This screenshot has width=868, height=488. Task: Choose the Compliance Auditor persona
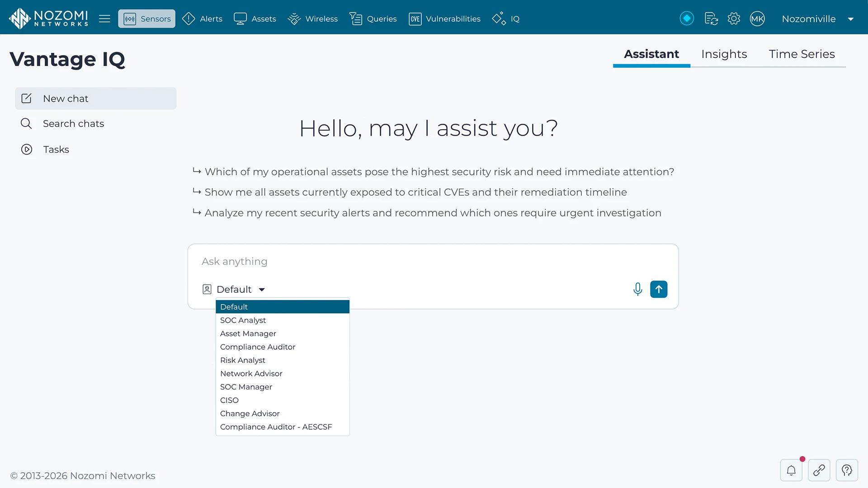point(283,347)
